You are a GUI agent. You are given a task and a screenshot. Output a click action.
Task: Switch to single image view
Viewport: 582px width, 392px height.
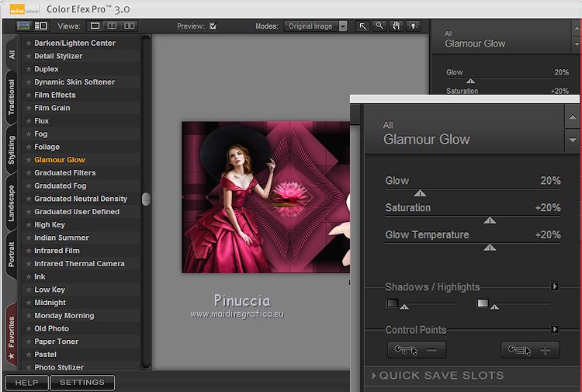pyautogui.click(x=95, y=26)
